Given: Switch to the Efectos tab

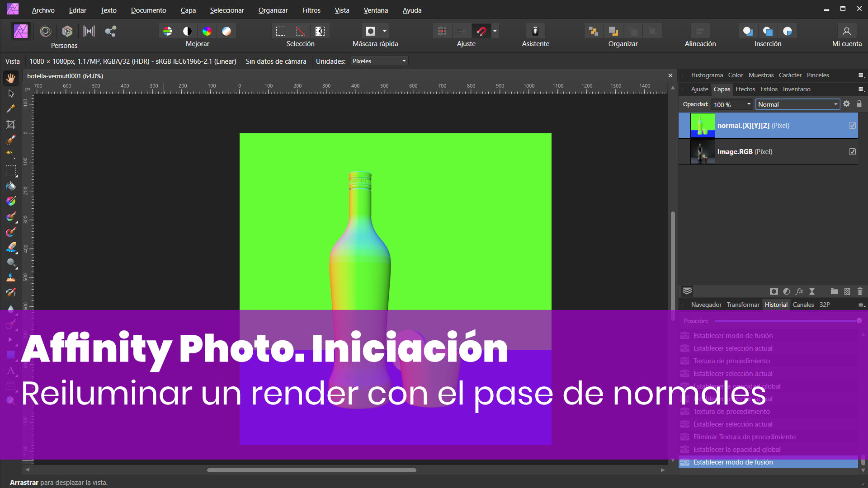Looking at the screenshot, I should pyautogui.click(x=745, y=89).
